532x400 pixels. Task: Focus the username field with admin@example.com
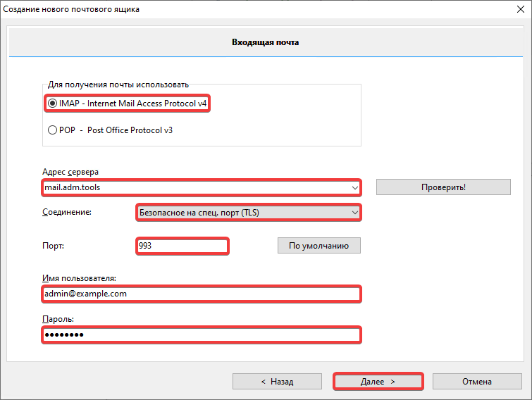201,294
